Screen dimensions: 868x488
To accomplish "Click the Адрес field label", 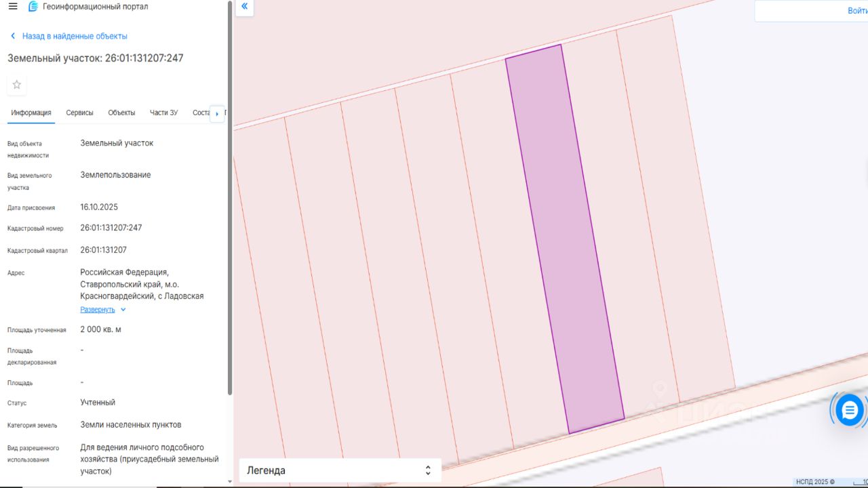I will tap(16, 273).
